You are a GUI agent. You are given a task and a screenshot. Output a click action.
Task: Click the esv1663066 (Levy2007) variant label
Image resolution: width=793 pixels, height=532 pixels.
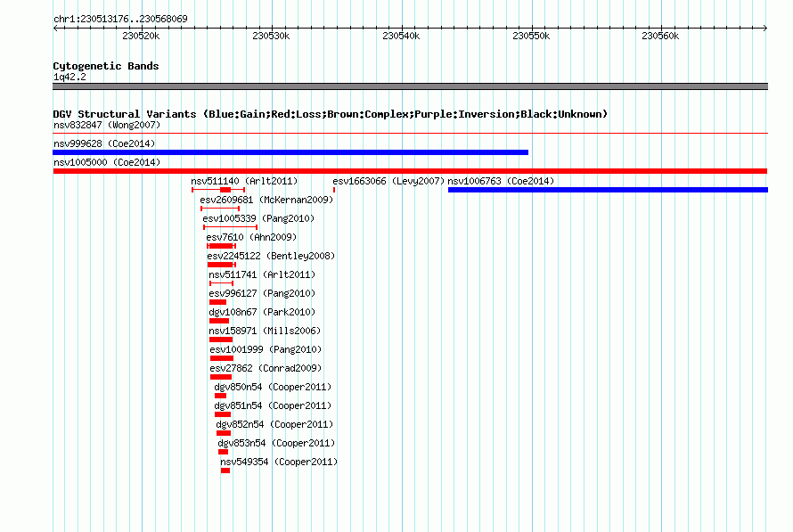(x=388, y=181)
